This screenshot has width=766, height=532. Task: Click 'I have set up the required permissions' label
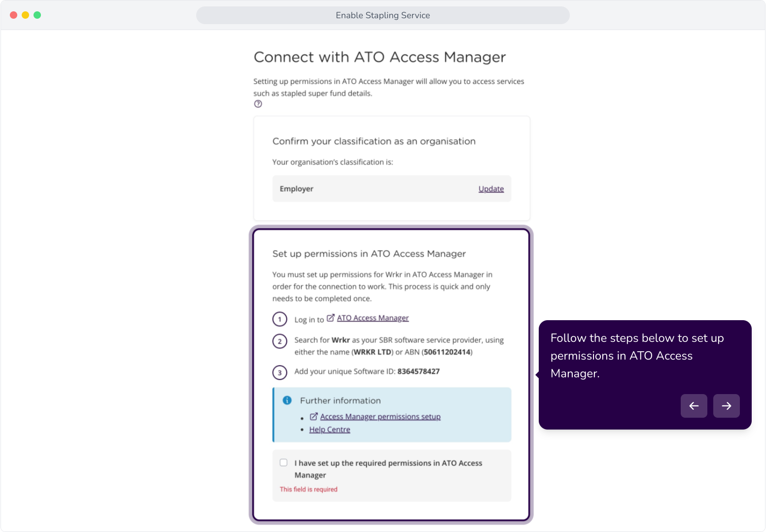tap(388, 469)
